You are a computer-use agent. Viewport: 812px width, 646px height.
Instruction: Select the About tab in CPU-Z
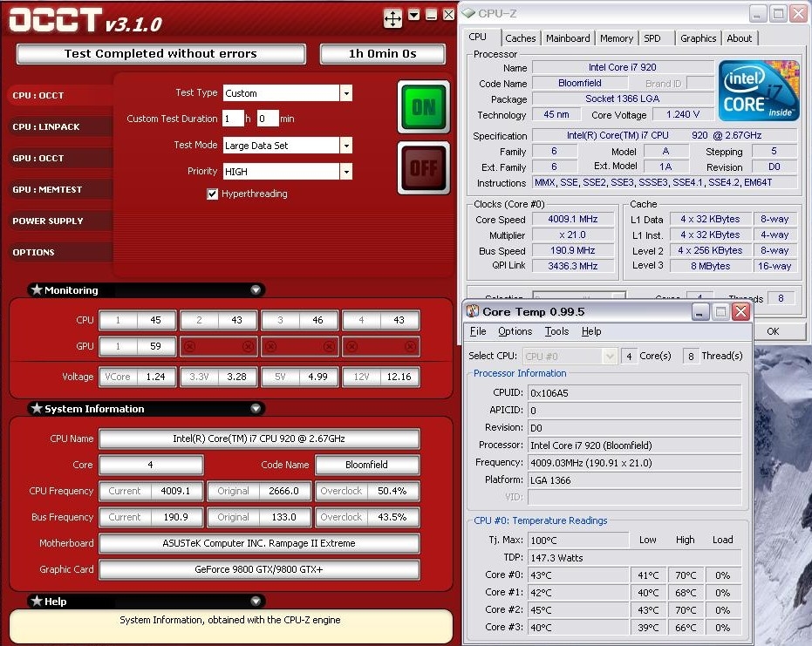(x=739, y=38)
